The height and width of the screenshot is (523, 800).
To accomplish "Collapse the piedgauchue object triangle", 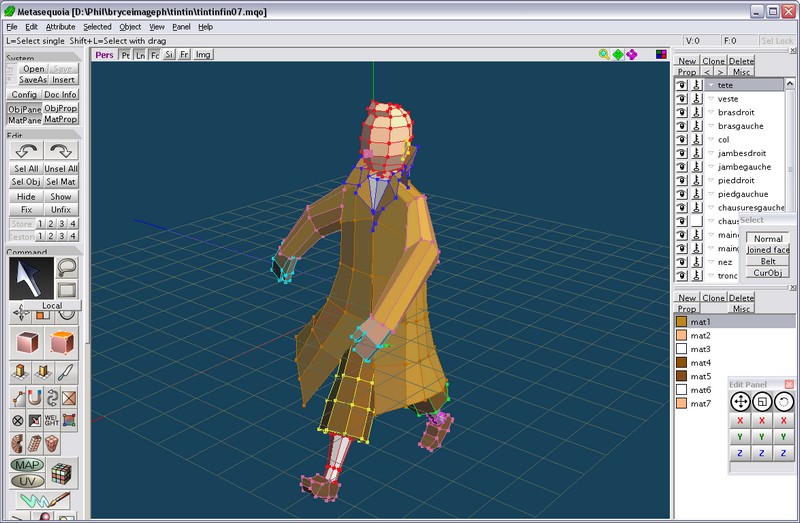I will click(x=711, y=194).
